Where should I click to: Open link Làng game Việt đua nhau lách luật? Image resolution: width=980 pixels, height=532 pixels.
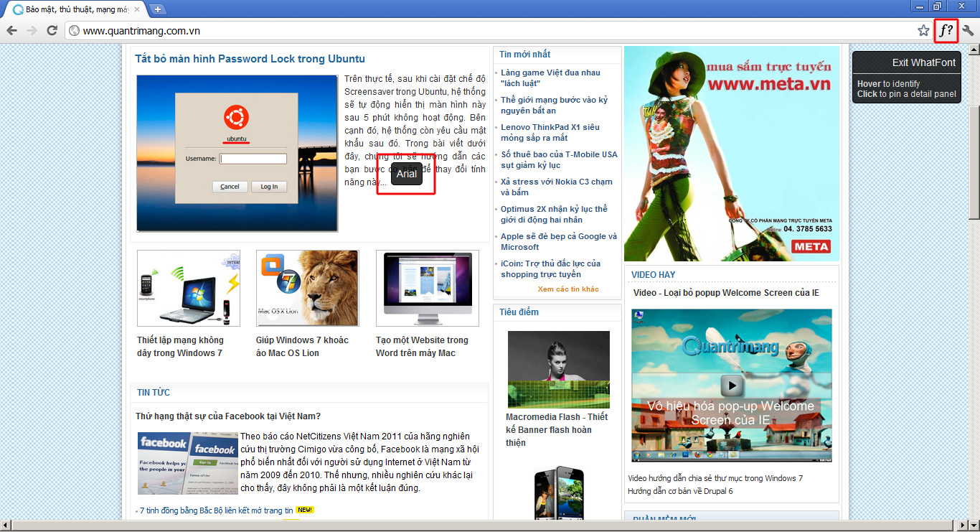tap(550, 78)
